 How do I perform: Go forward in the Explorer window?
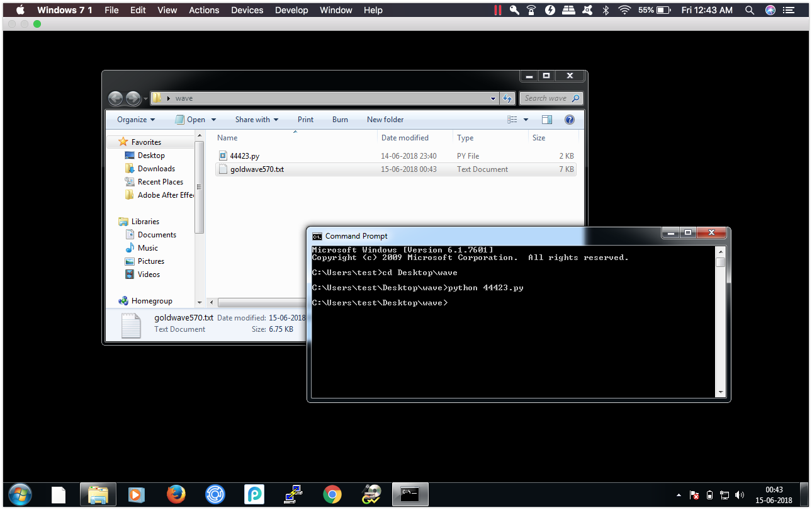pos(133,98)
